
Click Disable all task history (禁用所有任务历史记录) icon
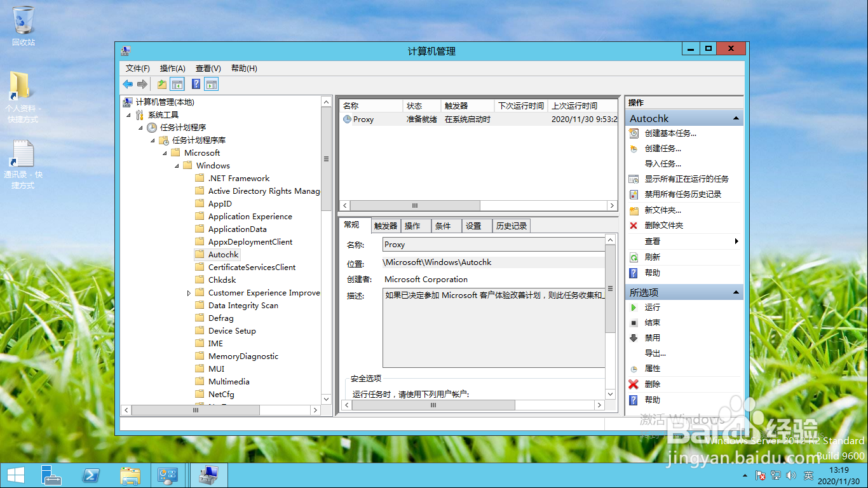tap(634, 194)
